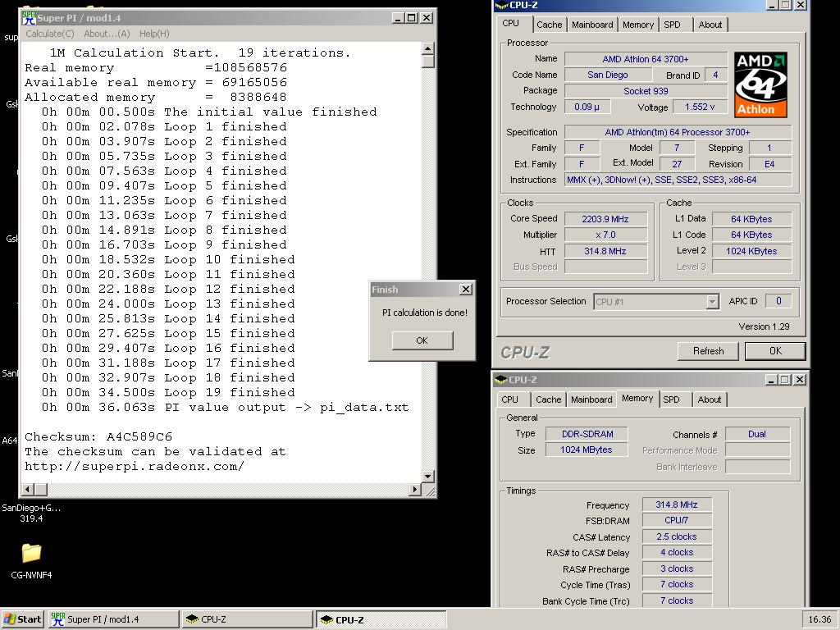Click the HTT value 314.8 MHz
The image size is (840, 630).
coord(605,251)
